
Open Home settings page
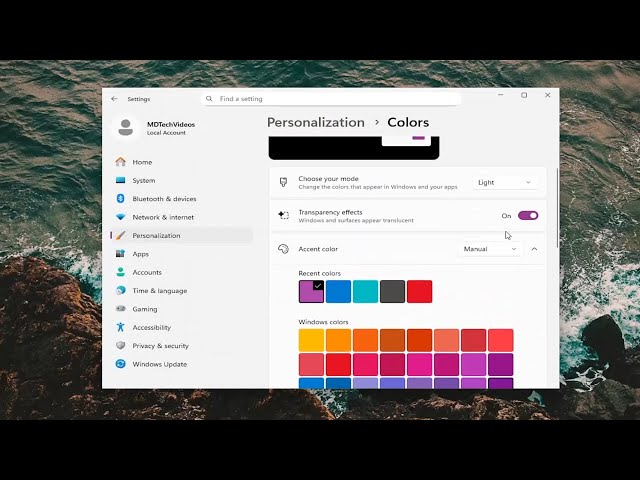[x=181, y=162]
